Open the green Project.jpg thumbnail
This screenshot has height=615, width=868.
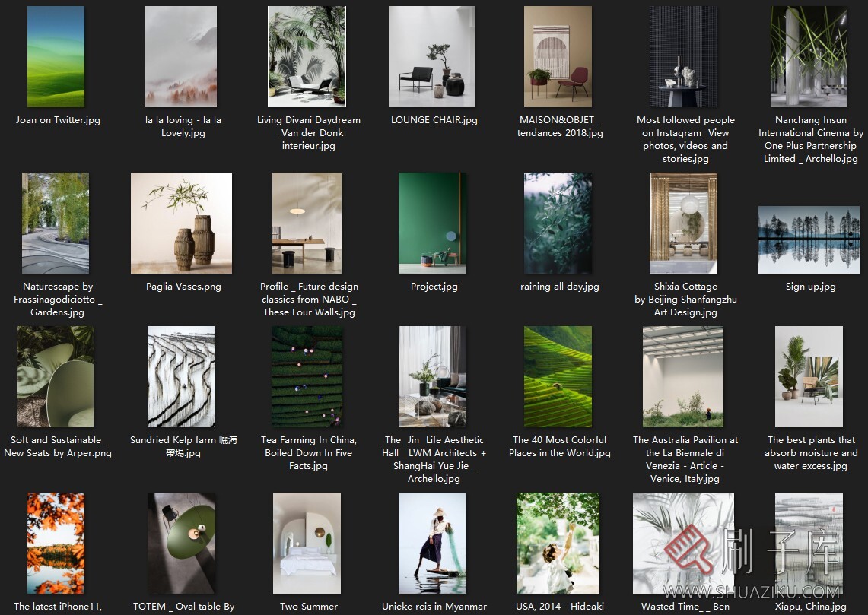tap(432, 223)
